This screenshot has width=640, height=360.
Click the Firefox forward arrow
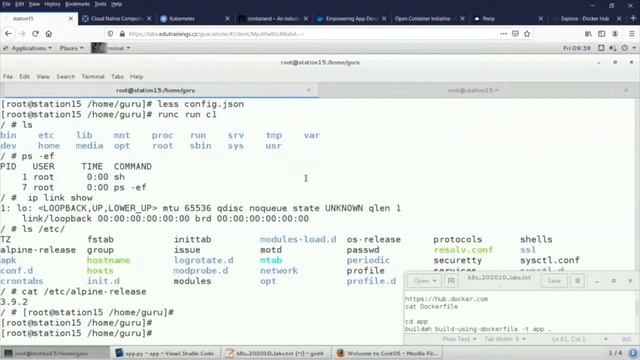click(22, 34)
